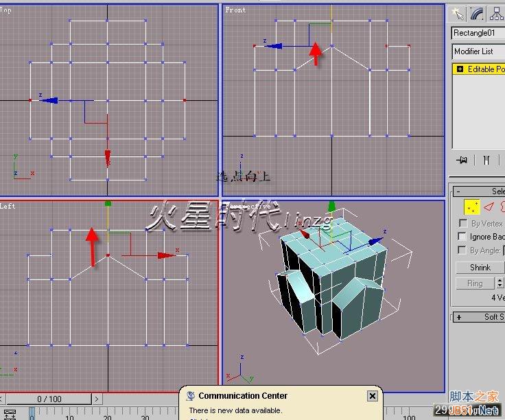Grab red X axis gizmo arrow in Left viewport
Viewport: 505px width, 420px height.
tap(166, 255)
